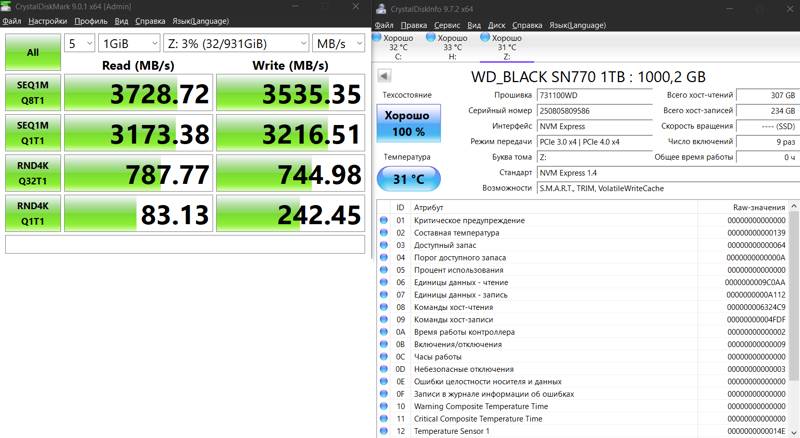Click the SEQ1M Q8T1 write result 3535.35

290,92
